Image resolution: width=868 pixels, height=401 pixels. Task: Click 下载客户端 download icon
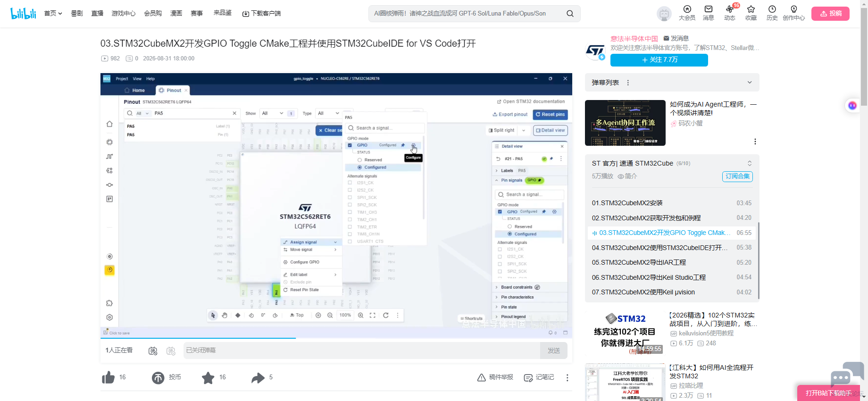point(245,14)
